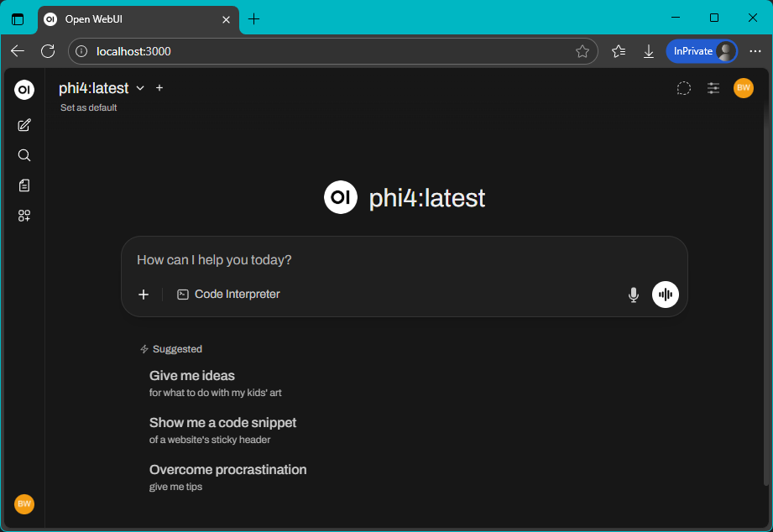Screen dimensions: 773x532
Task: Click Set as default link
Action: coord(89,107)
